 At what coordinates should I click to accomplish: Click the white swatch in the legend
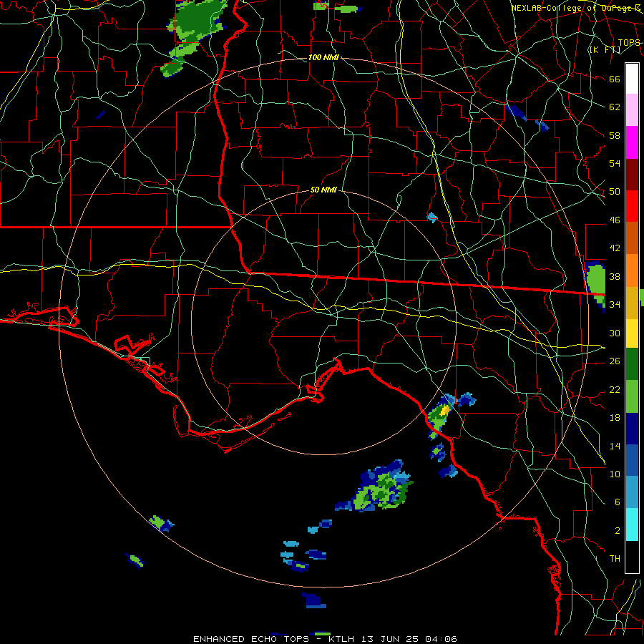tap(632, 79)
